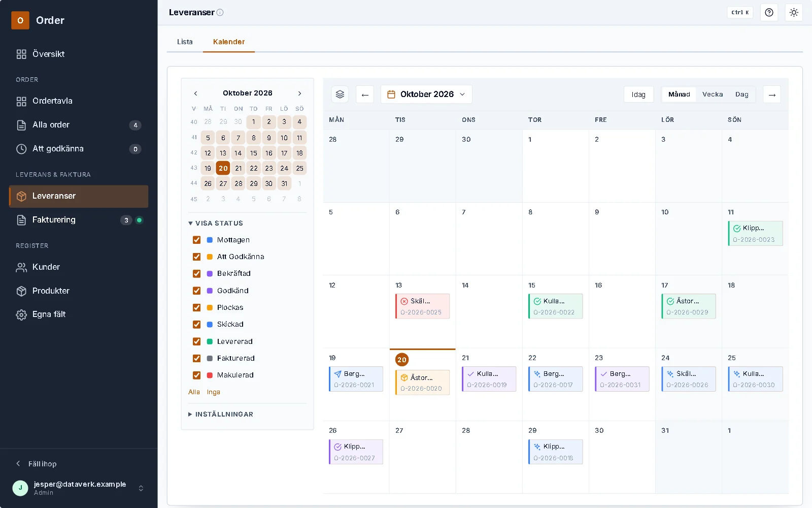This screenshot has width=812, height=508.
Task: Open the help question mark icon
Action: pos(769,13)
